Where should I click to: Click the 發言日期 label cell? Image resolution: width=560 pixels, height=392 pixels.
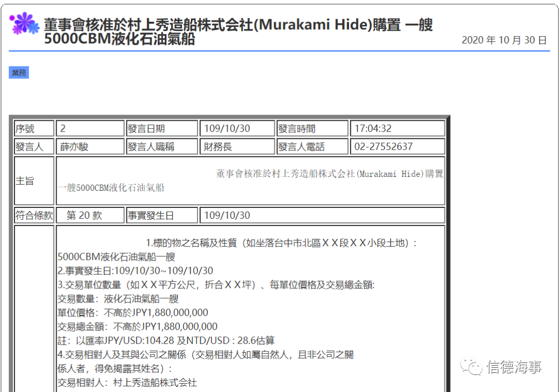click(162, 128)
